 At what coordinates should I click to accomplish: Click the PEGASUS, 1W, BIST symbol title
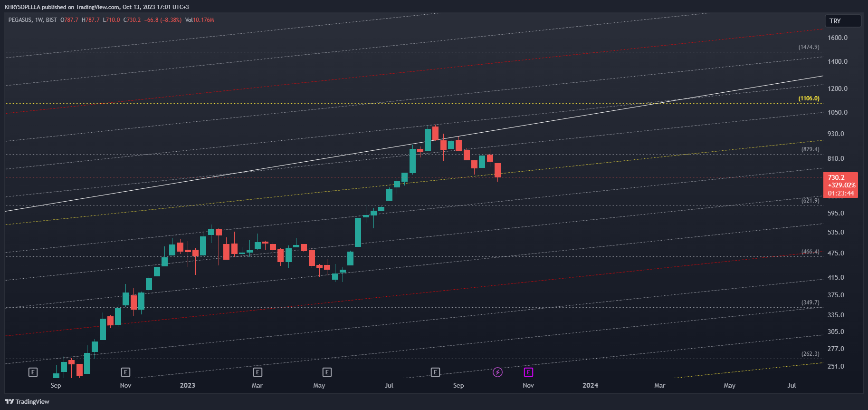[32, 20]
